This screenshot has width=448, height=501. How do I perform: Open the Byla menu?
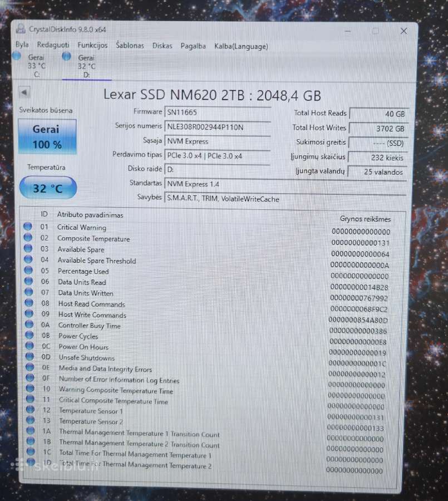(22, 45)
